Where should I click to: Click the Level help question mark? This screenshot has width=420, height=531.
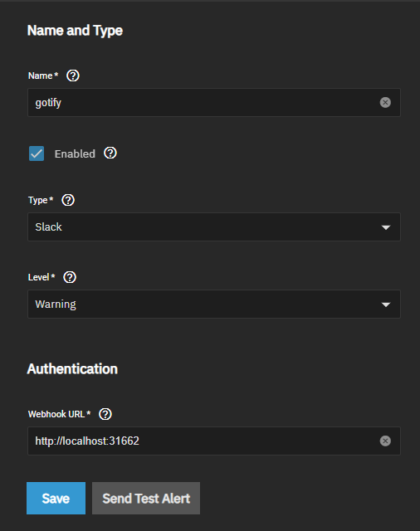[x=70, y=277]
